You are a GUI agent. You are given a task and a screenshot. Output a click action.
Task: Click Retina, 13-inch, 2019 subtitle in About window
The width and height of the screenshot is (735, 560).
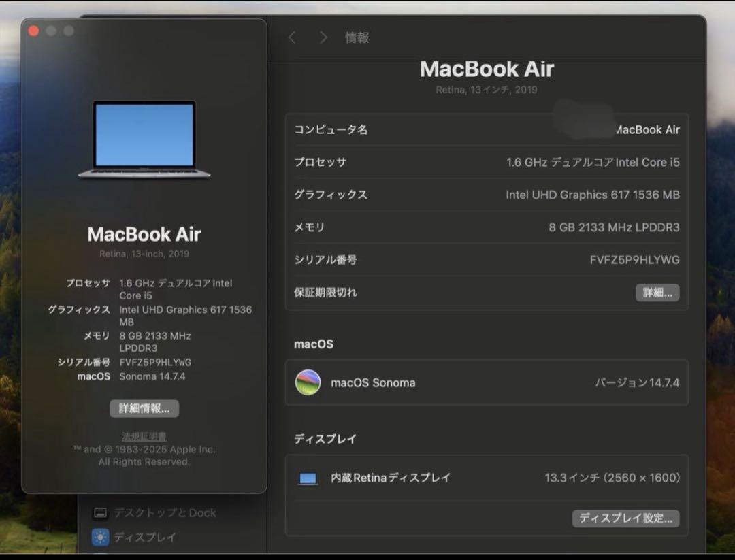[x=144, y=254]
